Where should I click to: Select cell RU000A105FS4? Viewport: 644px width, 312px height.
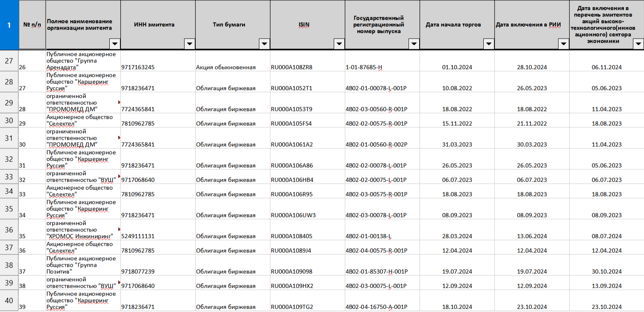[307, 120]
